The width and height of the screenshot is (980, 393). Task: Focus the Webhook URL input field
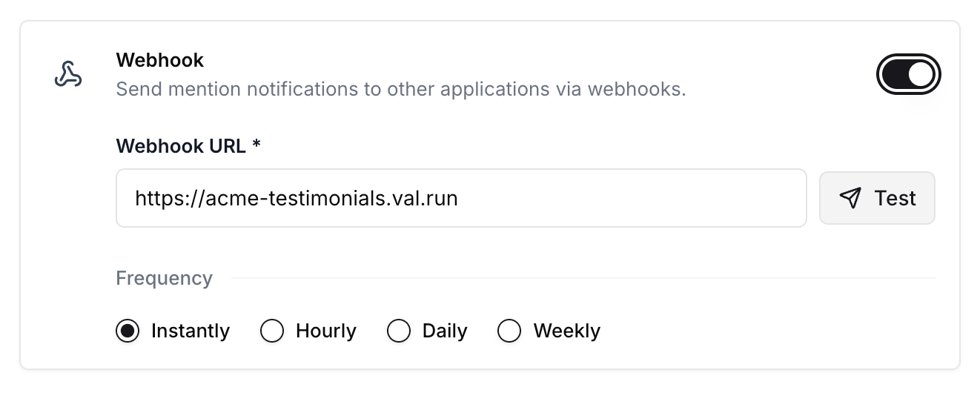coord(461,198)
